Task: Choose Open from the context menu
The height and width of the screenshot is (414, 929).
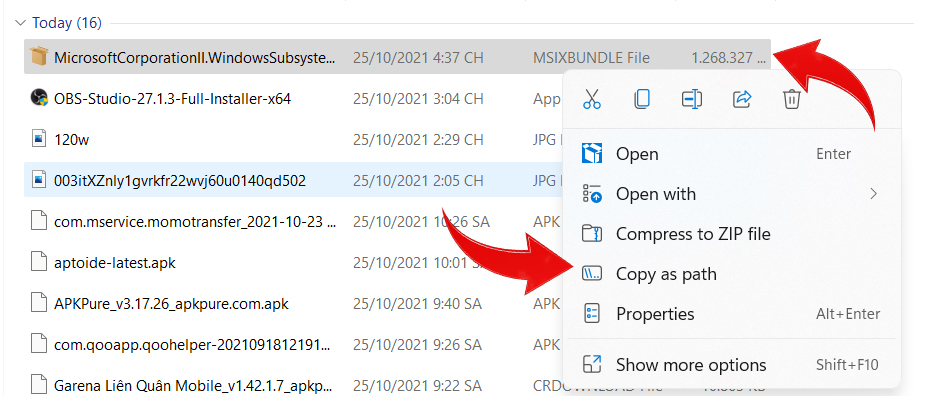Action: click(732, 154)
